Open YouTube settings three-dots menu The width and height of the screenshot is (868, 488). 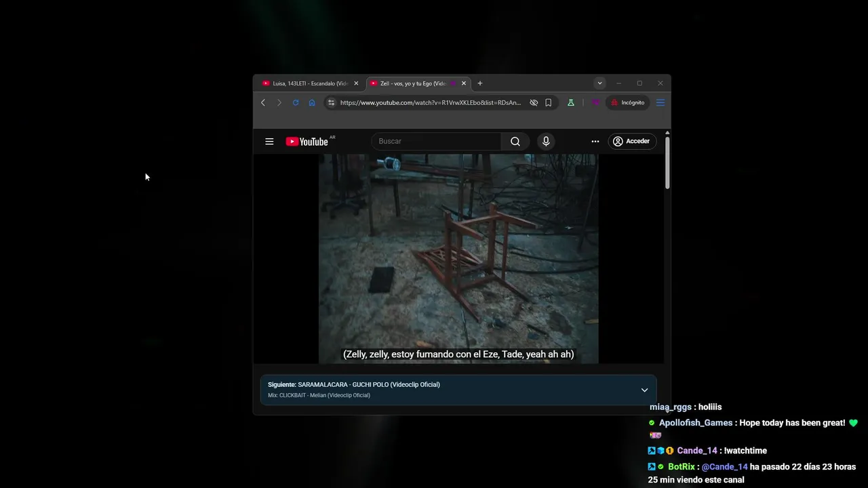595,141
